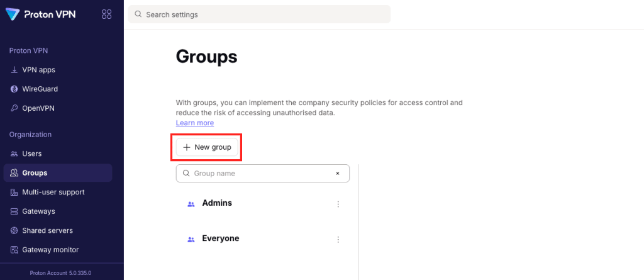Click the Groups page heading

pyautogui.click(x=206, y=57)
